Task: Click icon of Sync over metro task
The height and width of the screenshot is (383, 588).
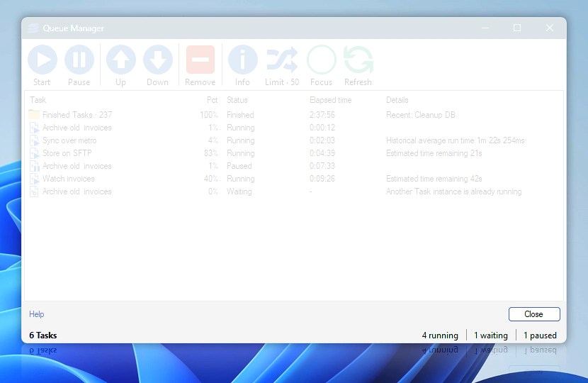Action: (34, 140)
